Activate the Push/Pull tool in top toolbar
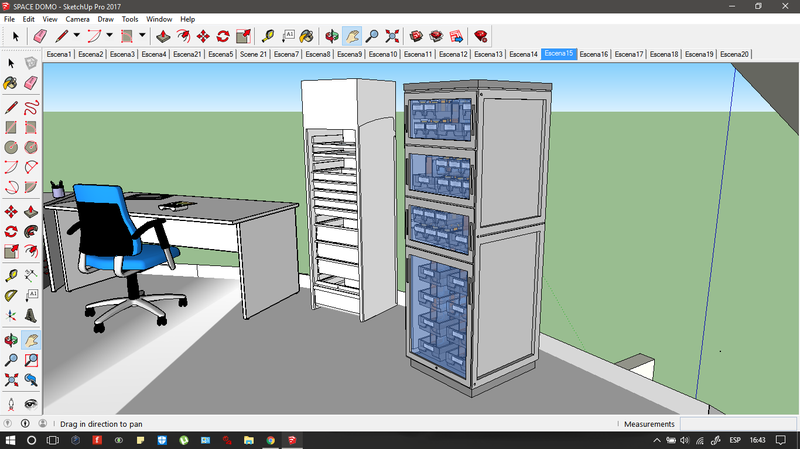The image size is (800, 449). pyautogui.click(x=163, y=36)
